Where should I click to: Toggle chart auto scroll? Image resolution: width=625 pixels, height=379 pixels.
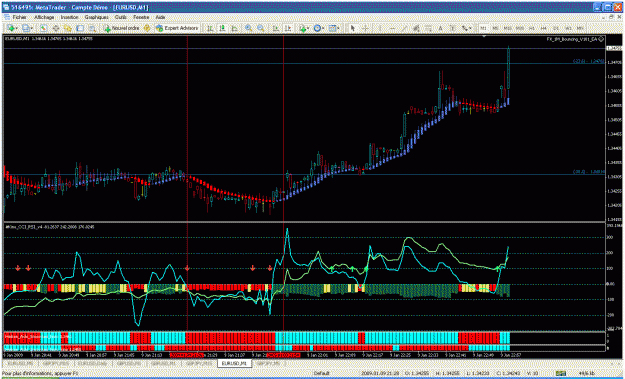pos(276,28)
